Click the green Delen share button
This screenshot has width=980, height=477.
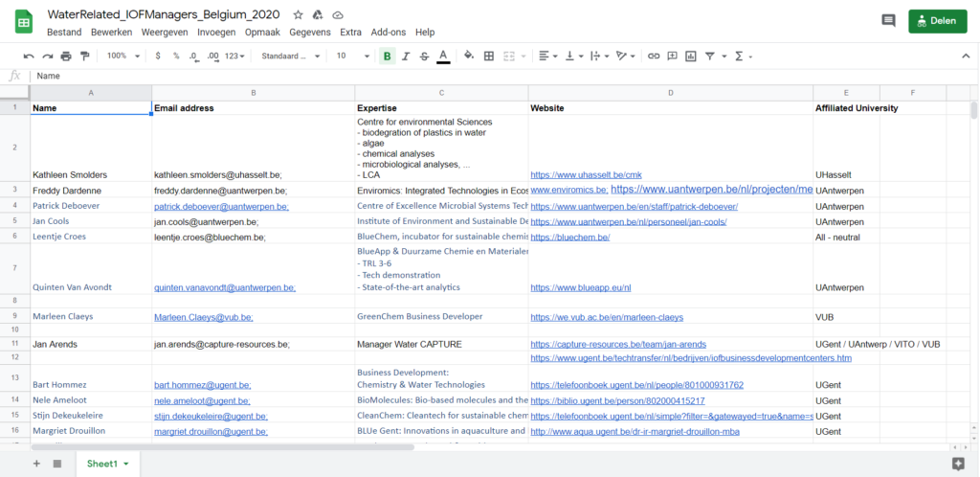click(938, 21)
